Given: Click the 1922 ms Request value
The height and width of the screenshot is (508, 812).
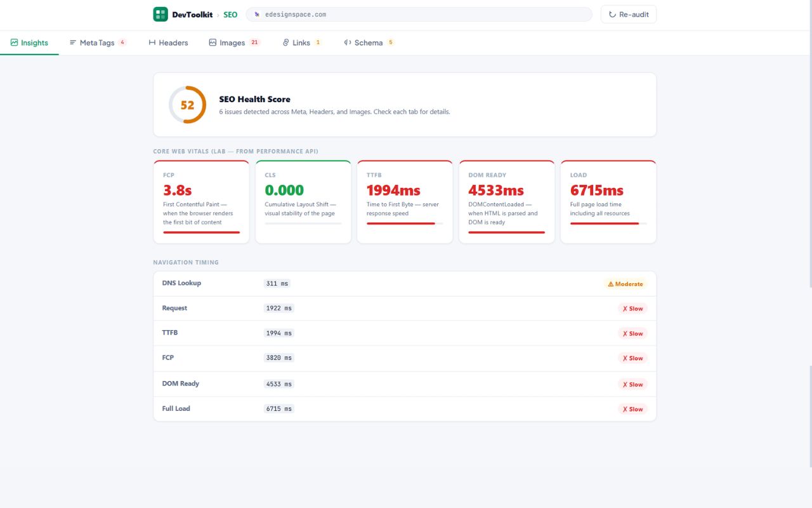Looking at the screenshot, I should [x=279, y=309].
